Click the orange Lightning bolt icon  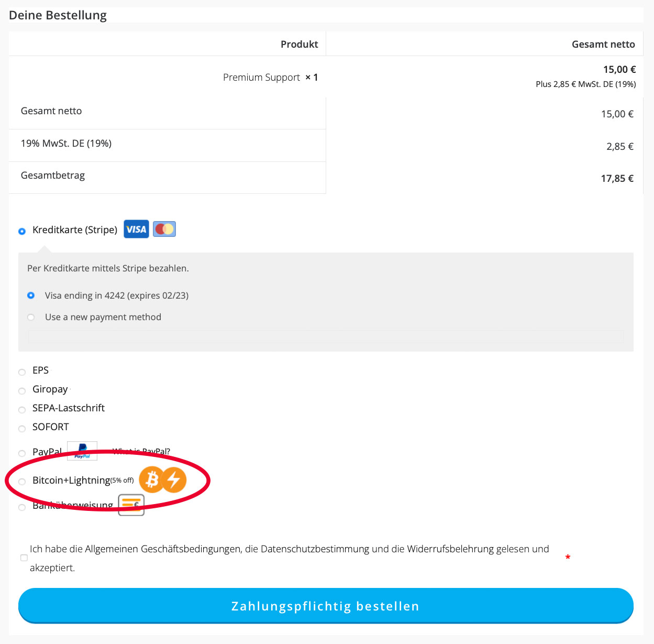[x=174, y=479]
